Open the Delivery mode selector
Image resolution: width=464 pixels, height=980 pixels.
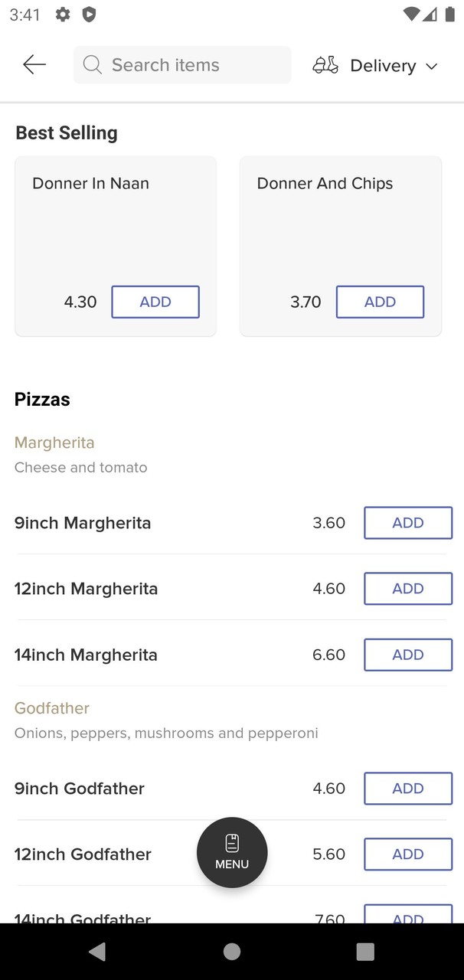pyautogui.click(x=383, y=65)
